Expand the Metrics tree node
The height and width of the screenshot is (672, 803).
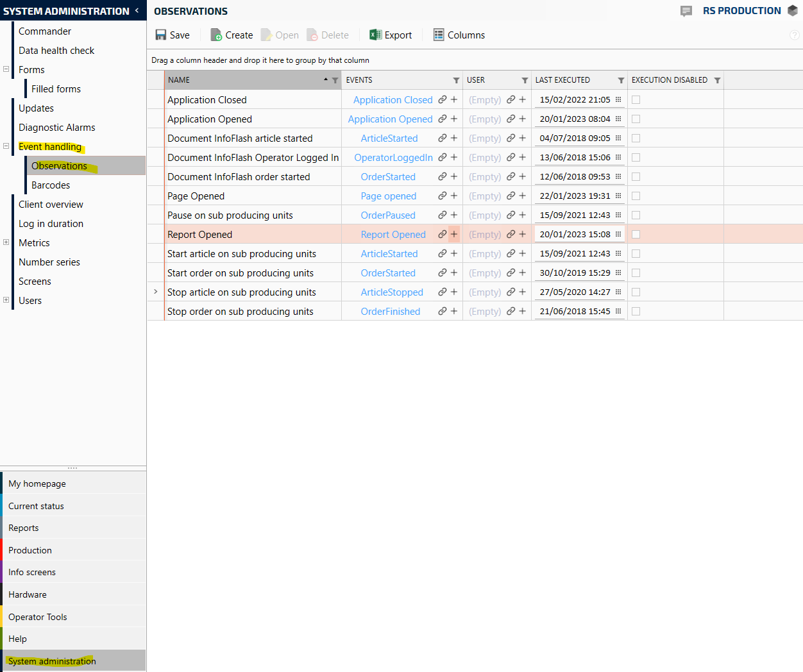click(x=6, y=242)
